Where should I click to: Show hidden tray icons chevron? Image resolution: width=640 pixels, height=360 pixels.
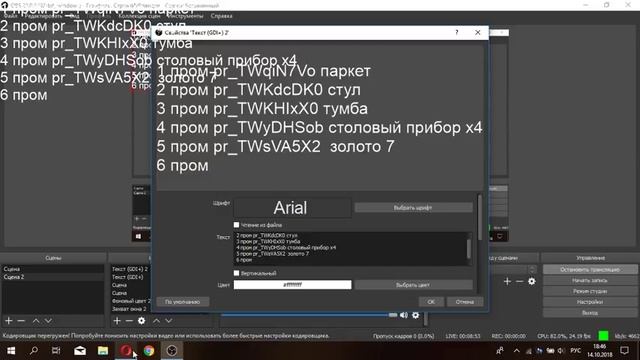(x=517, y=351)
